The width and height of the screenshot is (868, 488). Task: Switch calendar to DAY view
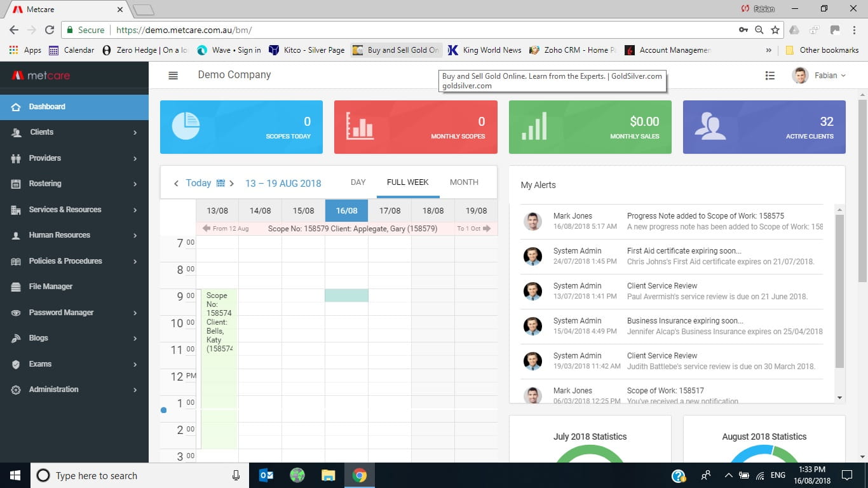tap(358, 182)
